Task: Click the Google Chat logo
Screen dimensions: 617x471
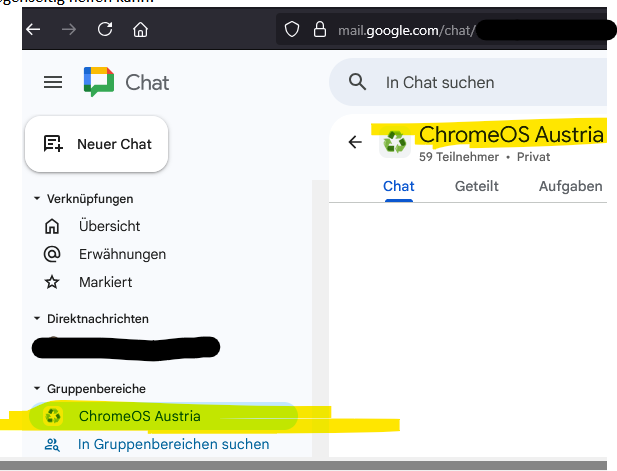Action: click(100, 82)
